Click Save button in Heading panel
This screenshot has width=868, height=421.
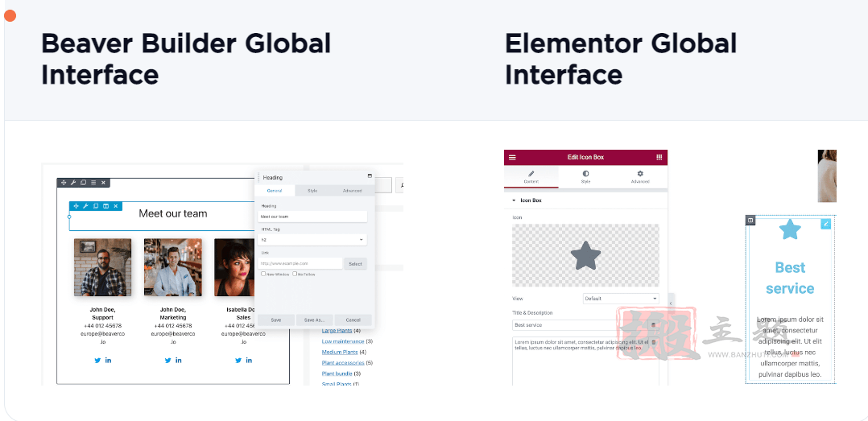(x=275, y=320)
